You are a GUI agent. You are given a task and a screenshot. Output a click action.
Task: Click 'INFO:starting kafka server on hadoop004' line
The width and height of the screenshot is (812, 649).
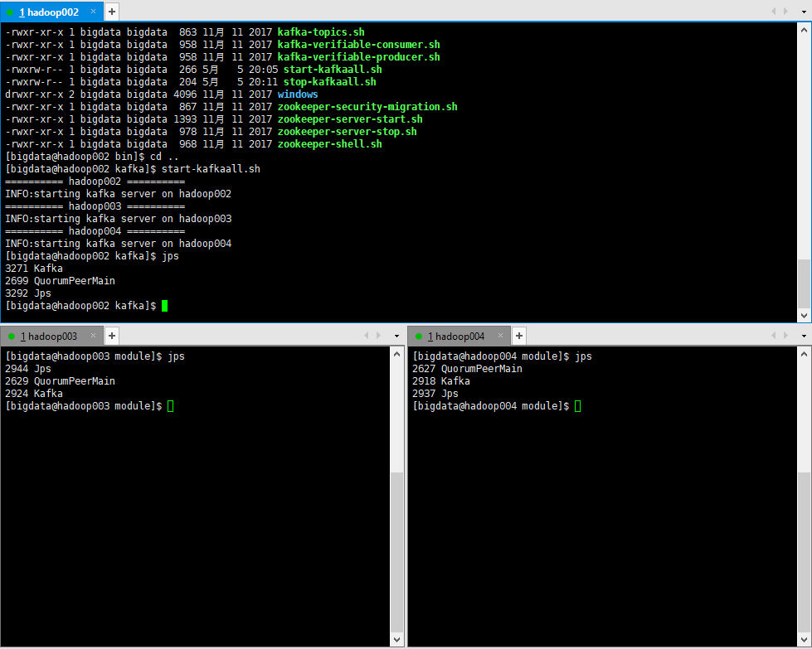[118, 243]
